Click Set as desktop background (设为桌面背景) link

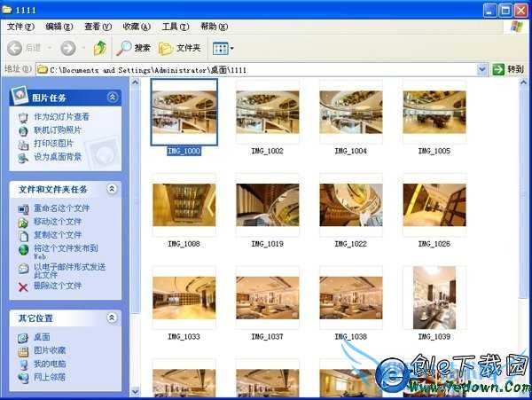[58, 157]
